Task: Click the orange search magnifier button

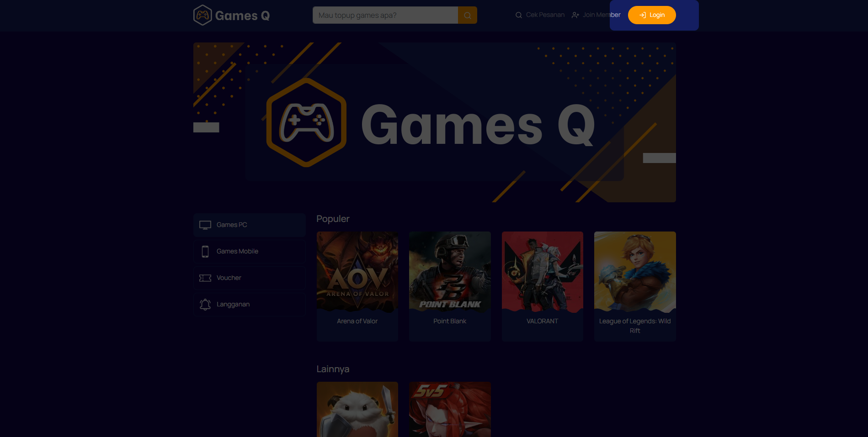Action: click(468, 15)
